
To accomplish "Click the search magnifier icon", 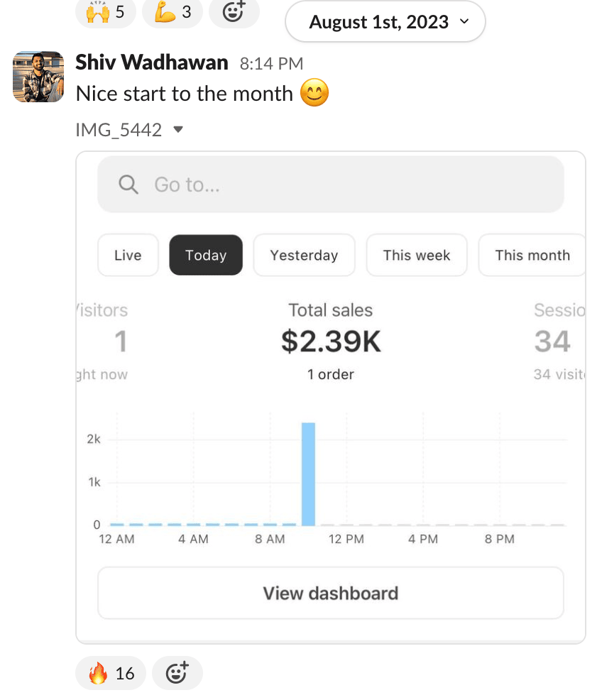I will (128, 185).
